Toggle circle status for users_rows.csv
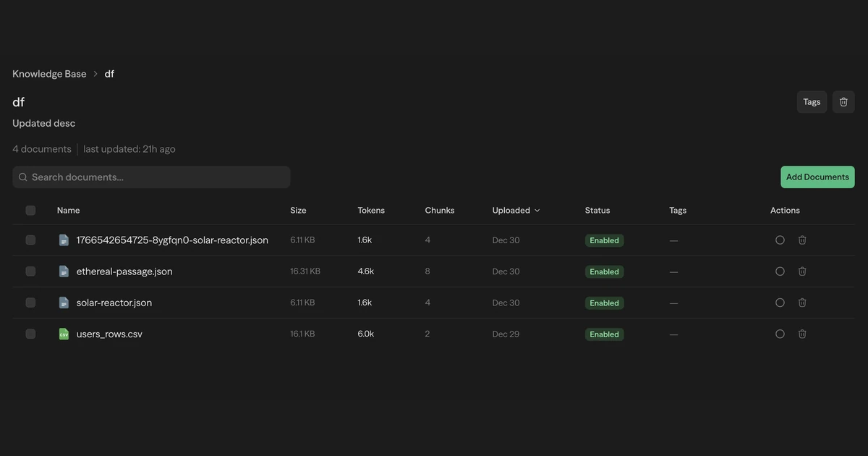The width and height of the screenshot is (868, 456). (x=780, y=334)
